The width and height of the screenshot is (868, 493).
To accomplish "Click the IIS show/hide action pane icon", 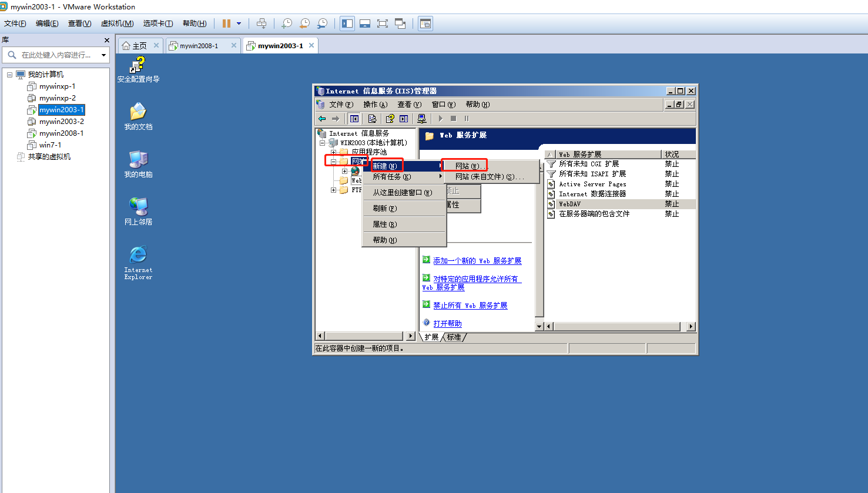I will (404, 119).
